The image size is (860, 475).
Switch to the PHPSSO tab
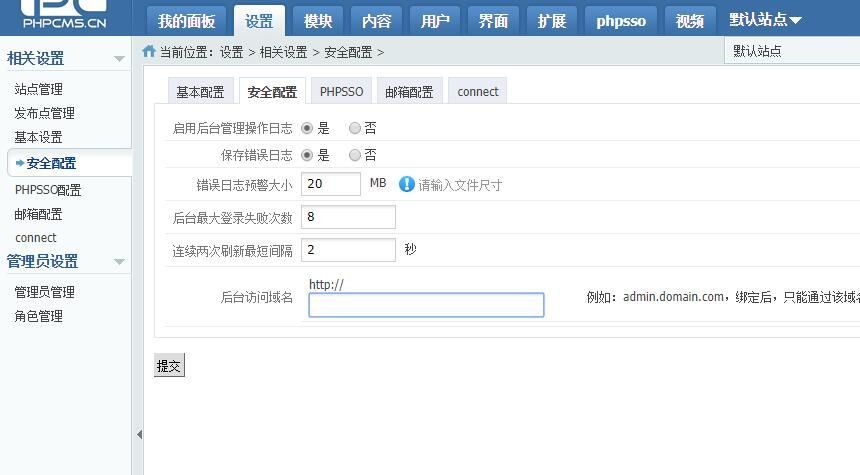click(x=341, y=92)
